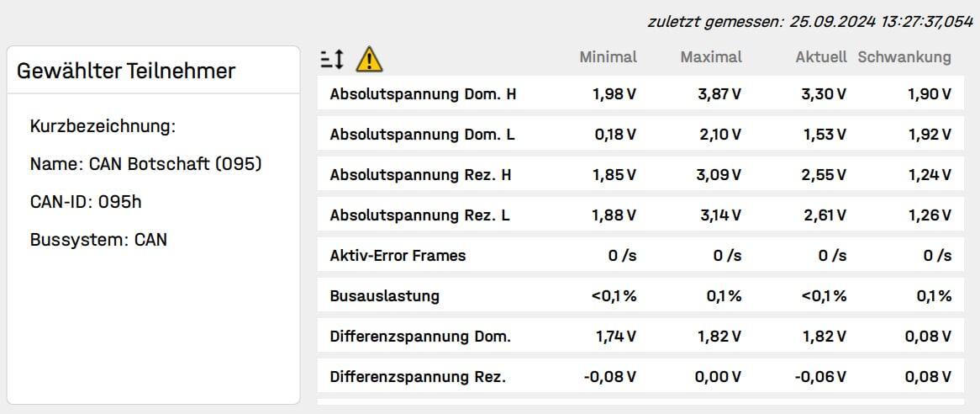Select the Absolutspannung Dom. L row
This screenshot has width=980, height=414.
(x=422, y=134)
